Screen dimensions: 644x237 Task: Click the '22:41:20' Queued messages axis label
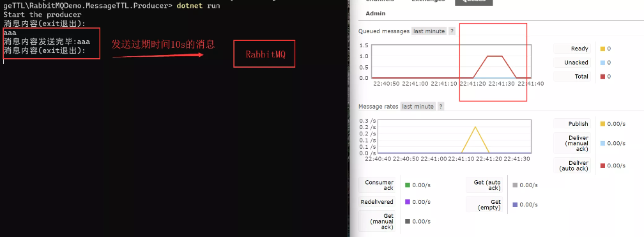472,84
